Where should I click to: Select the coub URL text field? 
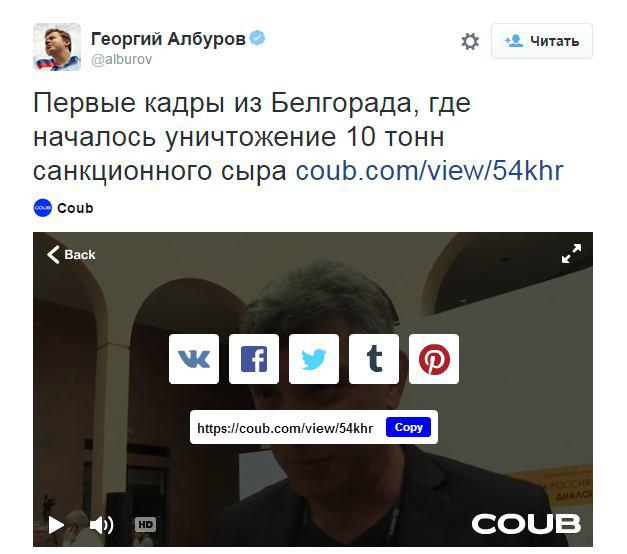tap(285, 428)
